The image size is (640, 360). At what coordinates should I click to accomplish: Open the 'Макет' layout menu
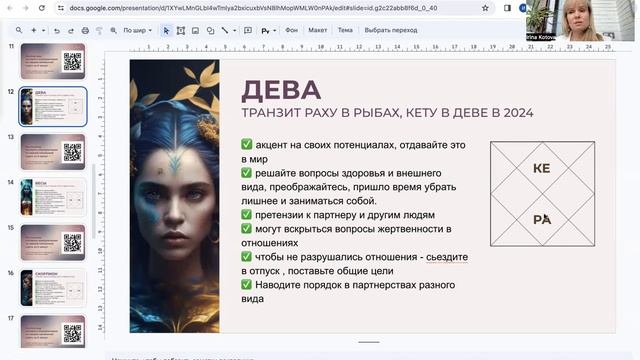click(x=318, y=30)
